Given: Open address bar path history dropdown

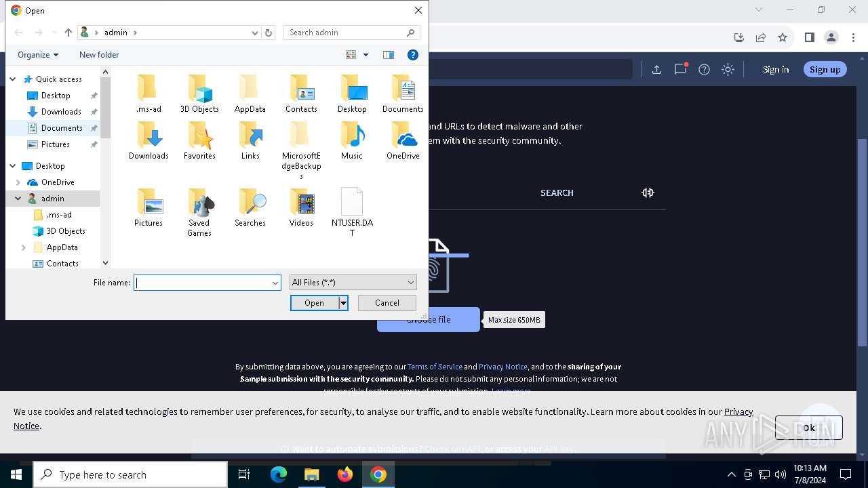Looking at the screenshot, I should [255, 33].
